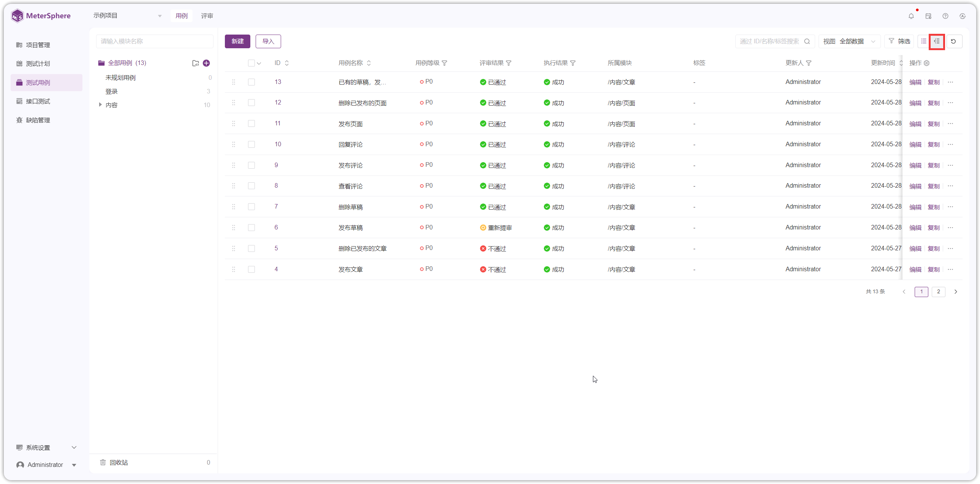The image size is (980, 484).
Task: Add a new module with plus icon
Action: coord(206,63)
